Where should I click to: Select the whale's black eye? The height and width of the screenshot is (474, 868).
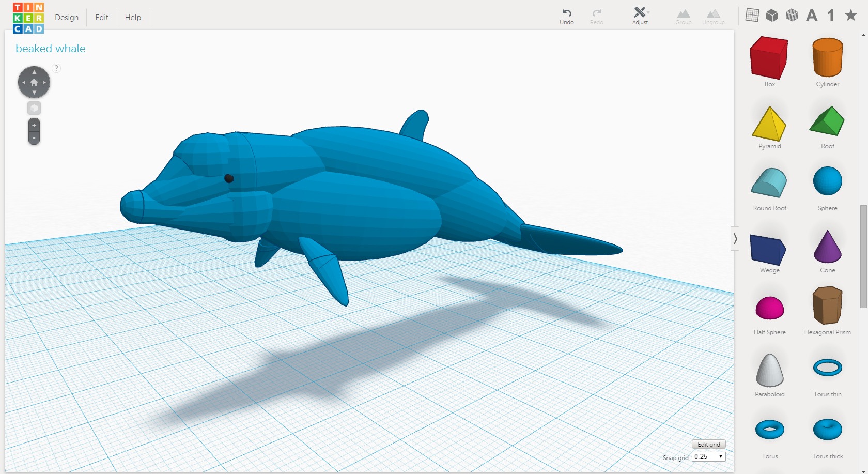(x=229, y=178)
